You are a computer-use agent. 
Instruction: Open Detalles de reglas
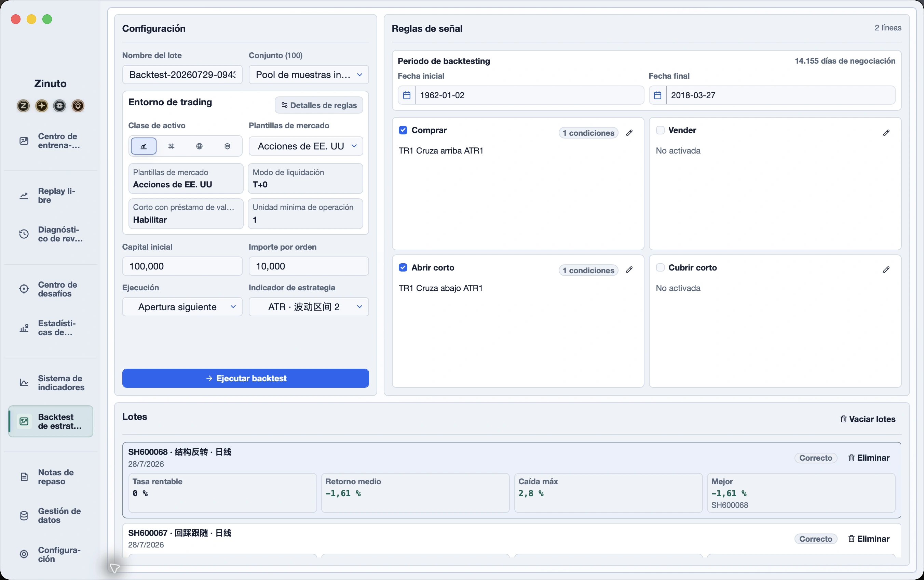(x=319, y=105)
